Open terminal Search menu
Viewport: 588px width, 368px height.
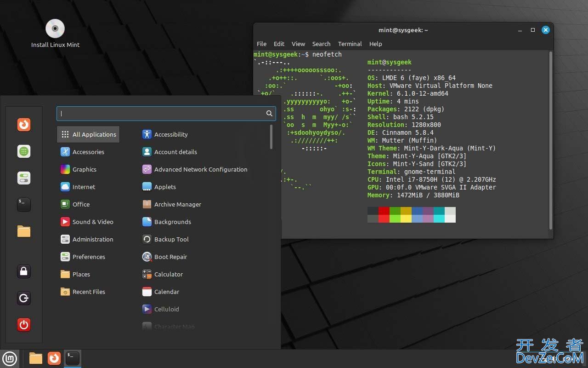[321, 44]
